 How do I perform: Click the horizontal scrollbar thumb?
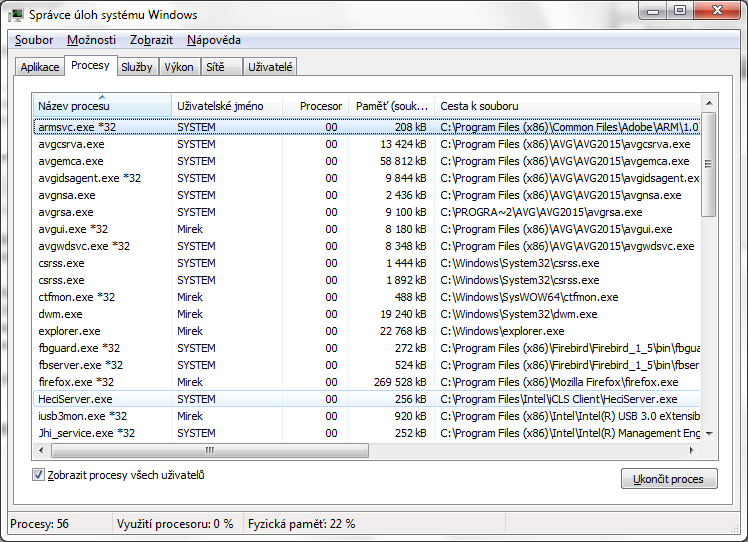pos(210,450)
